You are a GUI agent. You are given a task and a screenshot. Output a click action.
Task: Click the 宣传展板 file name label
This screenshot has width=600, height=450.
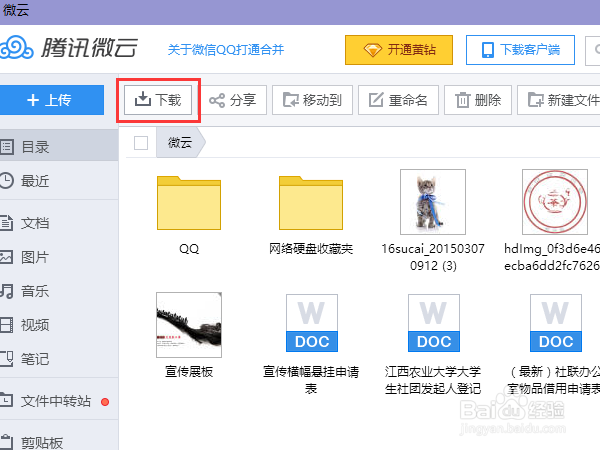pyautogui.click(x=189, y=372)
